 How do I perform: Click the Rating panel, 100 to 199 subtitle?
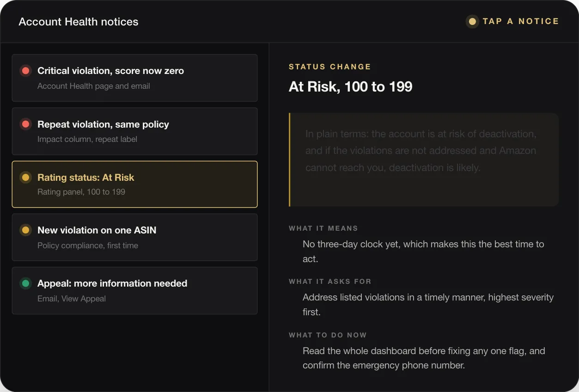81,192
